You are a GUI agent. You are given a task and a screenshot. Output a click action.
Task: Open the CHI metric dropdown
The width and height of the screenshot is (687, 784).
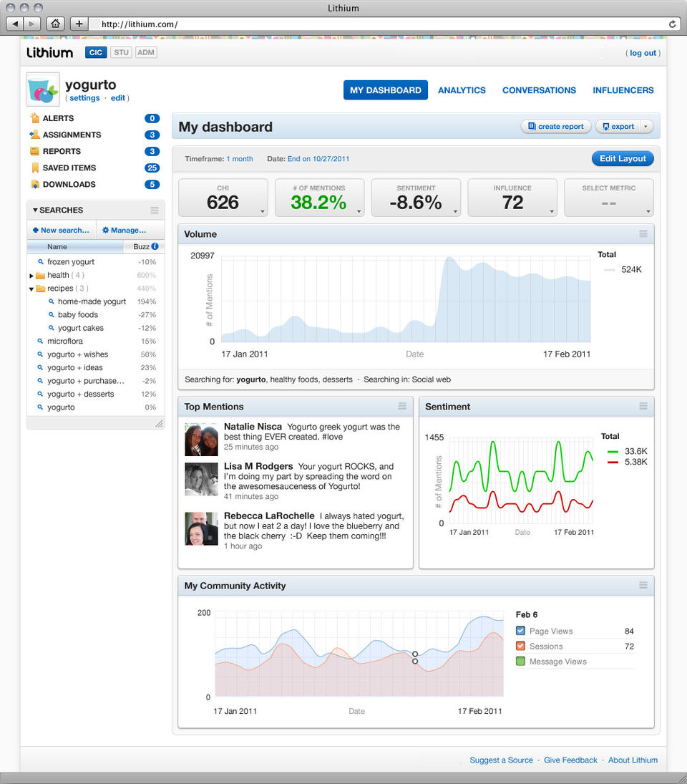(263, 212)
